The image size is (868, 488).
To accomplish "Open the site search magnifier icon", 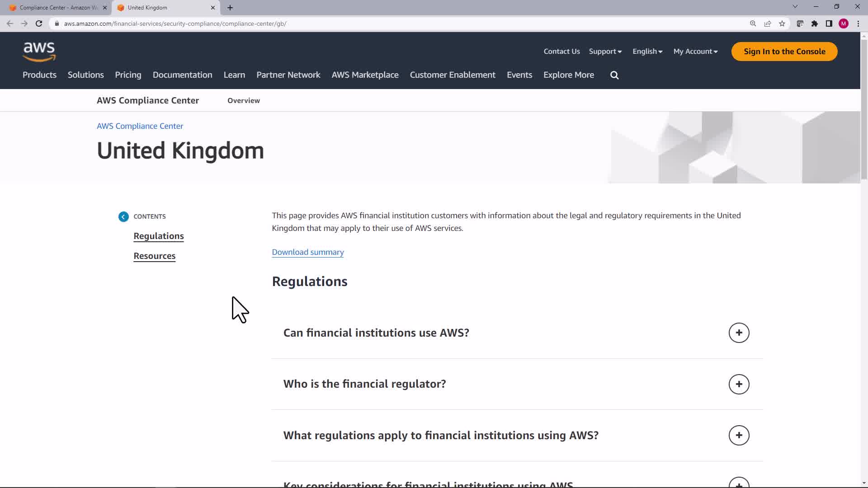I will 614,75.
